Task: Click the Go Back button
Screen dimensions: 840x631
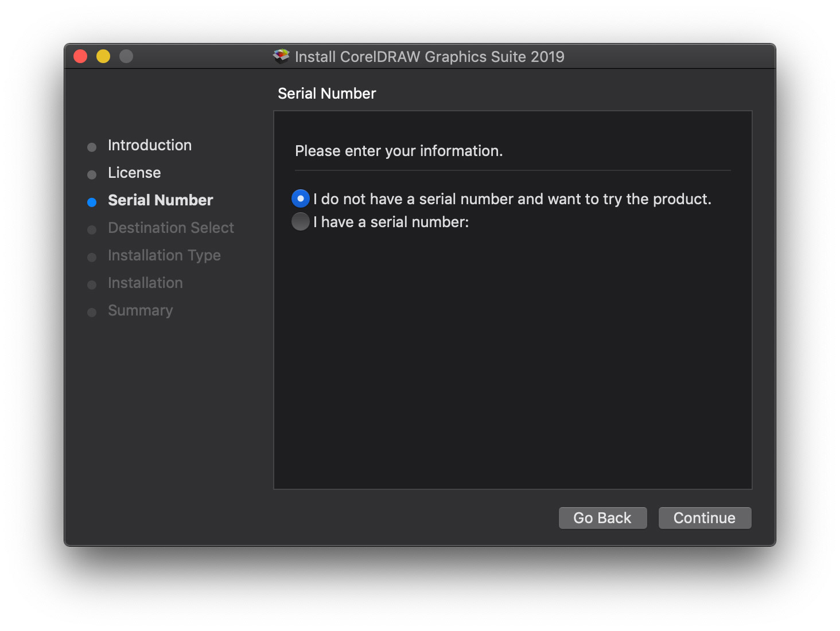Action: tap(602, 517)
